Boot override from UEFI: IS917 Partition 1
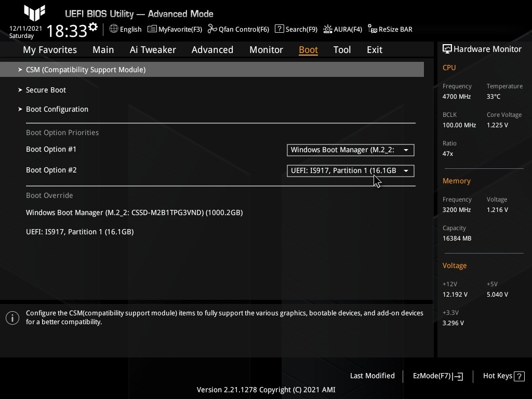This screenshot has width=532, height=399. [x=79, y=232]
